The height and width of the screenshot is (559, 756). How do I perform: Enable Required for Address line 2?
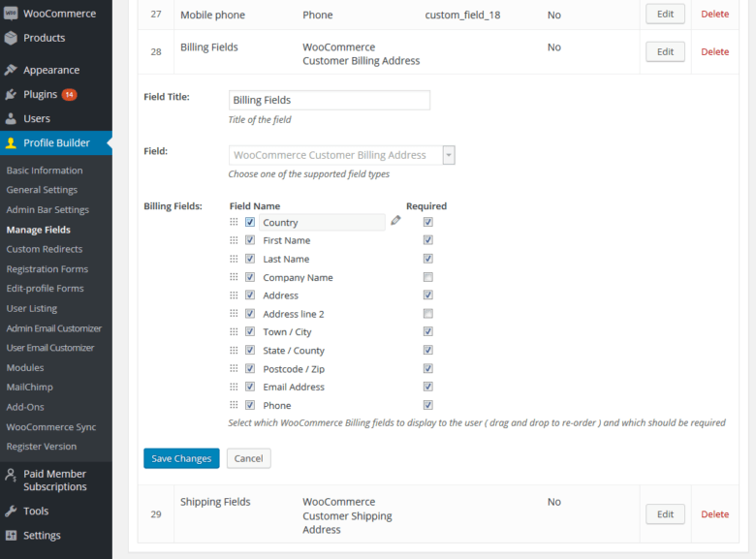(x=427, y=314)
